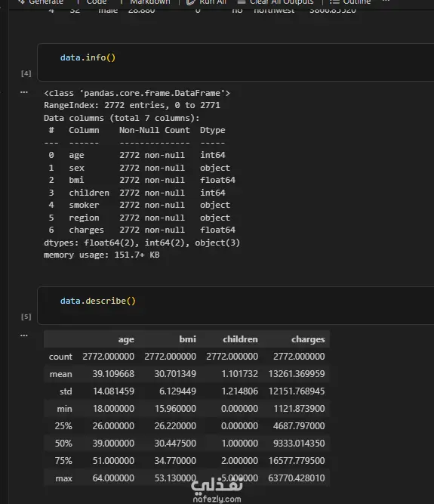
Task: Click mean age value 39.109668
Action: (113, 374)
